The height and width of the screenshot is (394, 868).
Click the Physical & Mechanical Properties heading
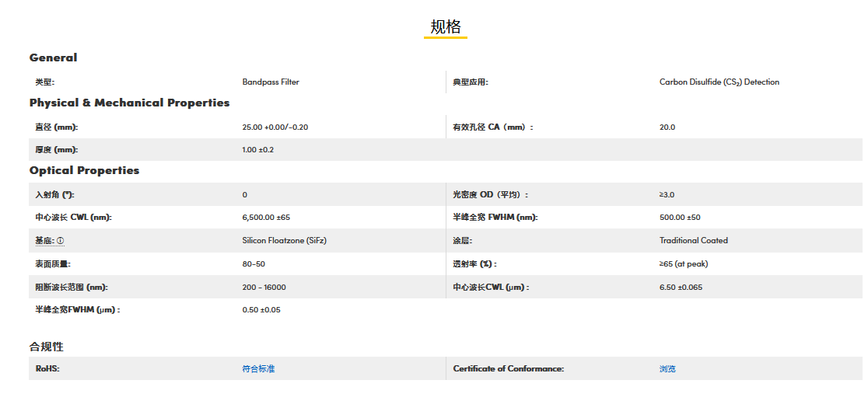(129, 103)
